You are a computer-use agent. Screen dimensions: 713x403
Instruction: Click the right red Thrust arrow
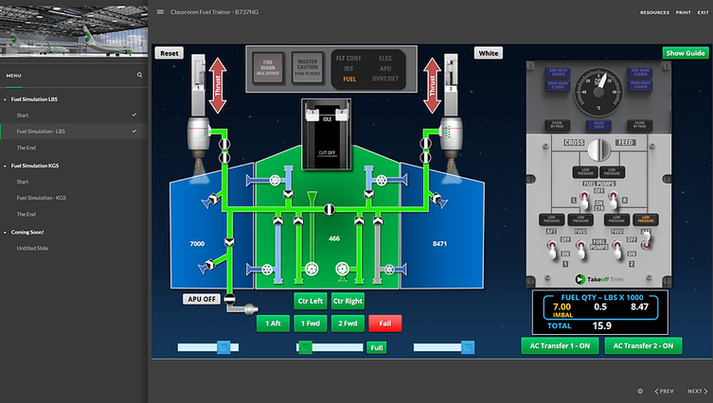coord(432,85)
